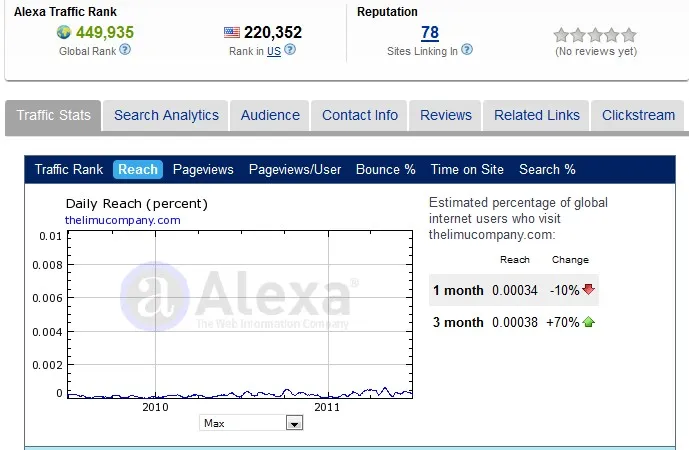Click the Alexa Traffic Rank heading
Viewport: 689px width, 450px height.
point(65,12)
